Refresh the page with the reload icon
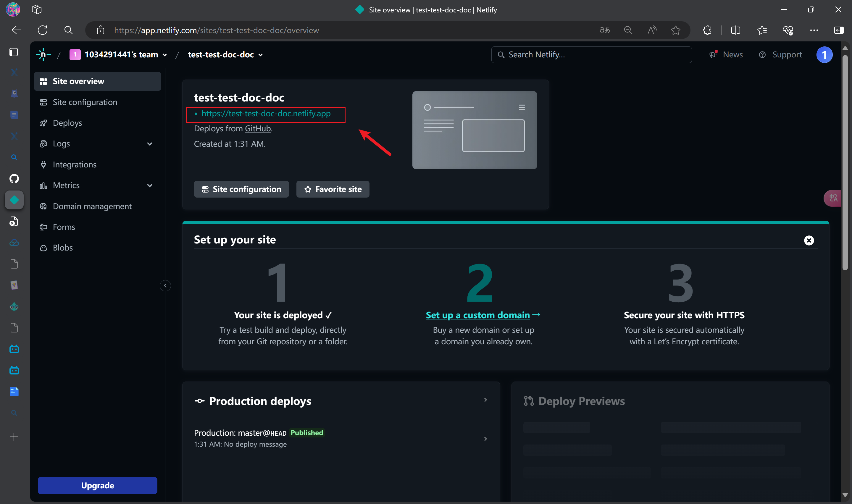The height and width of the screenshot is (504, 852). [42, 30]
